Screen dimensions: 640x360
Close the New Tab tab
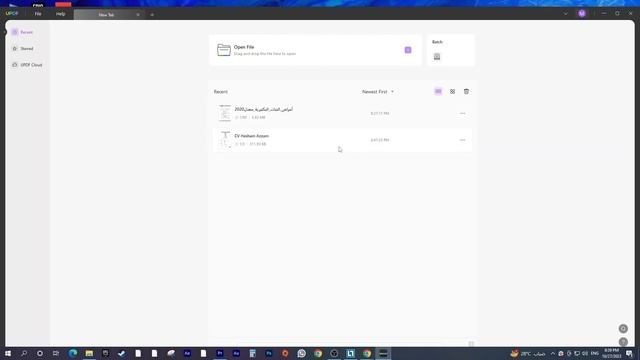(138, 15)
